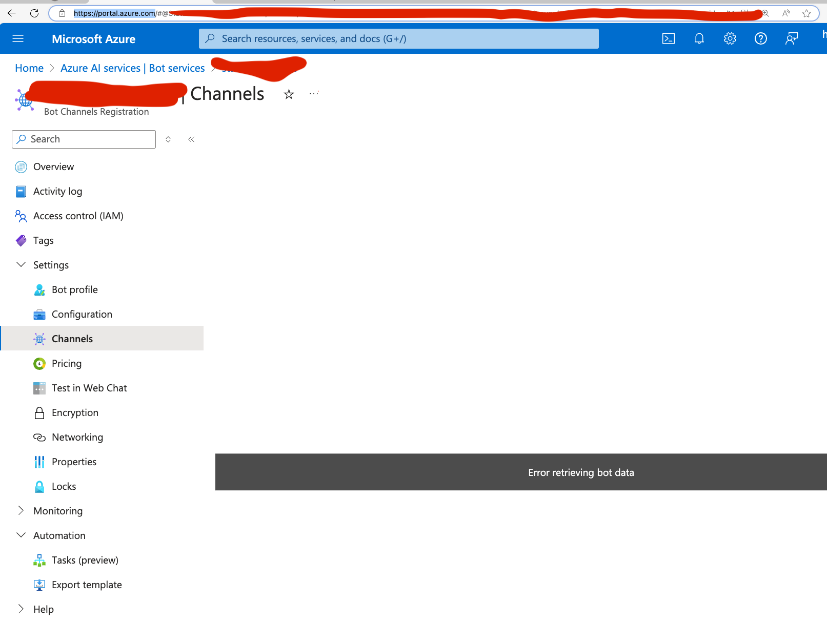The image size is (827, 644).
Task: Open Test in Web Chat
Action: point(89,388)
